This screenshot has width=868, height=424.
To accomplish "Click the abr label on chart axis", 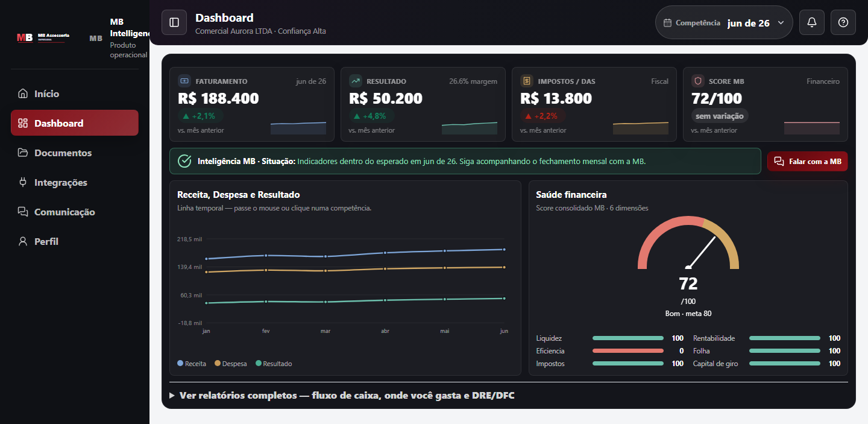I will pyautogui.click(x=385, y=331).
